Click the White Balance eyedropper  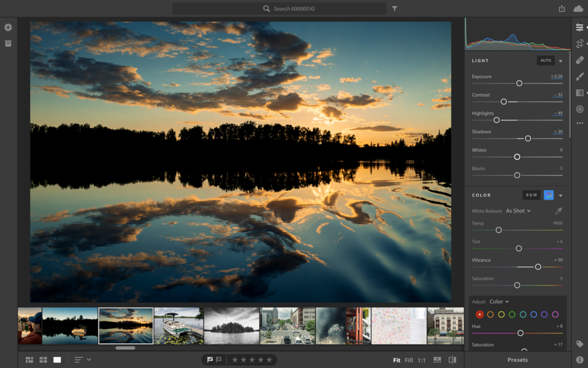[559, 210]
